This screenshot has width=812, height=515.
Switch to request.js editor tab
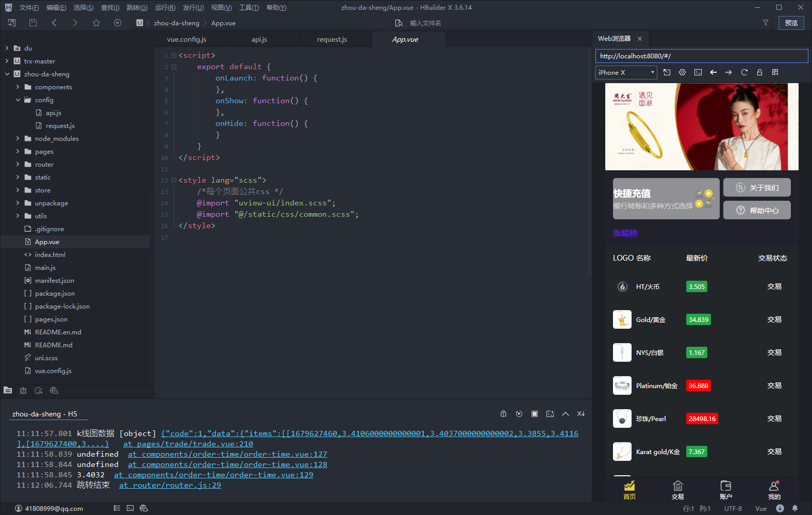[x=332, y=39]
